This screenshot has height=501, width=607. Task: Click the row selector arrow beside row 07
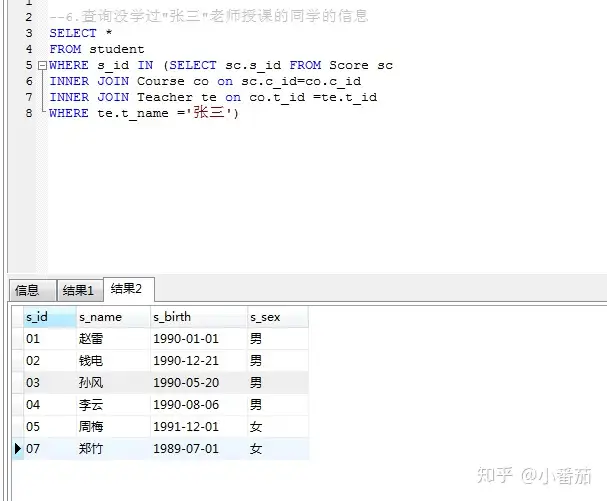coord(17,449)
